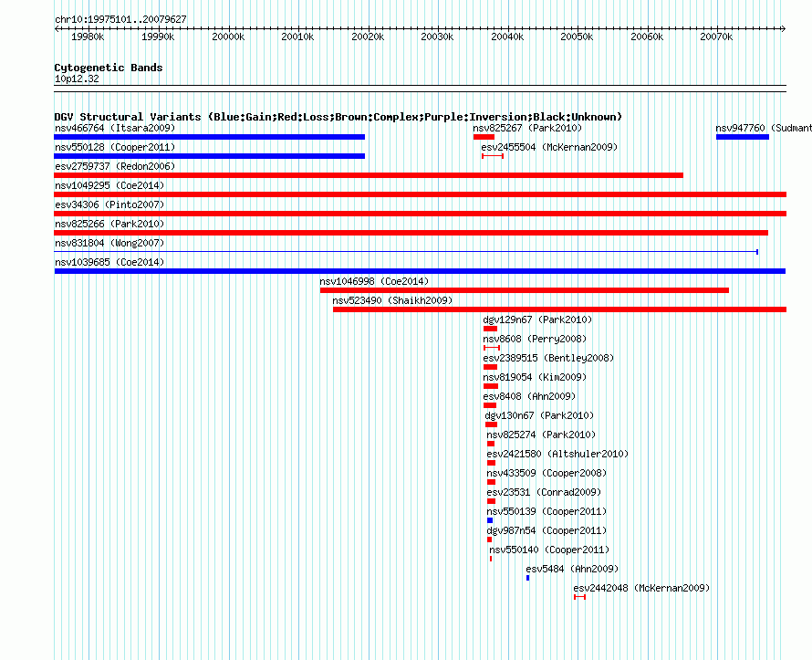Click the red bar under esv34306
Image resolution: width=812 pixels, height=660 pixels.
pyautogui.click(x=420, y=214)
